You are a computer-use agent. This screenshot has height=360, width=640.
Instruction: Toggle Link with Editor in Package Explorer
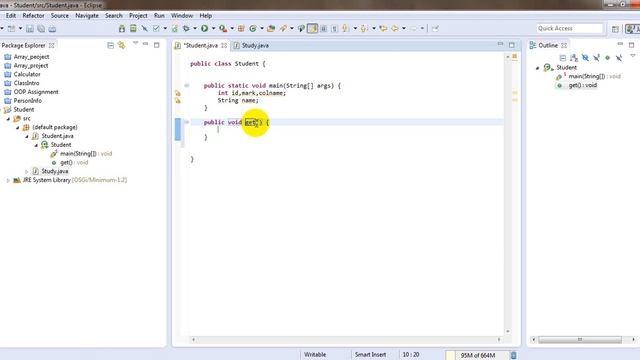122,45
